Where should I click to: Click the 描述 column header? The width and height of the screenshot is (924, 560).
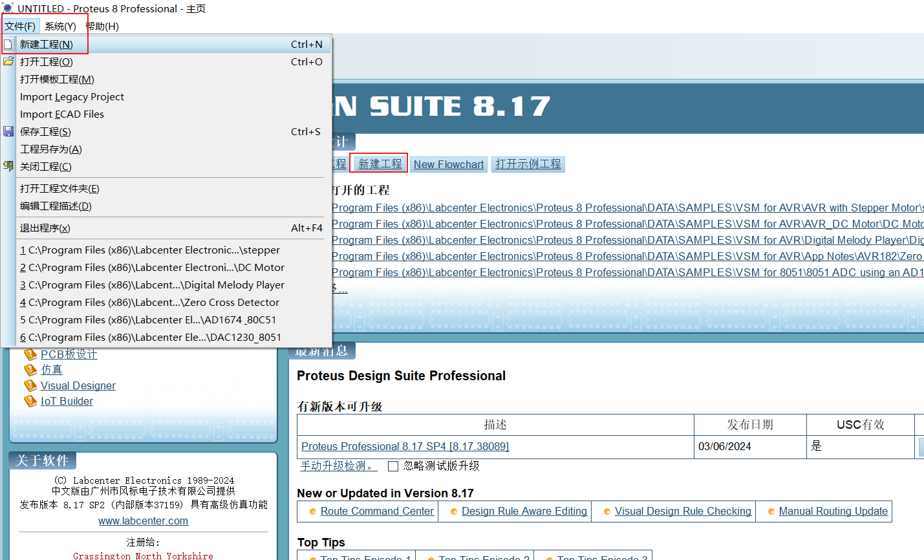[x=495, y=425]
